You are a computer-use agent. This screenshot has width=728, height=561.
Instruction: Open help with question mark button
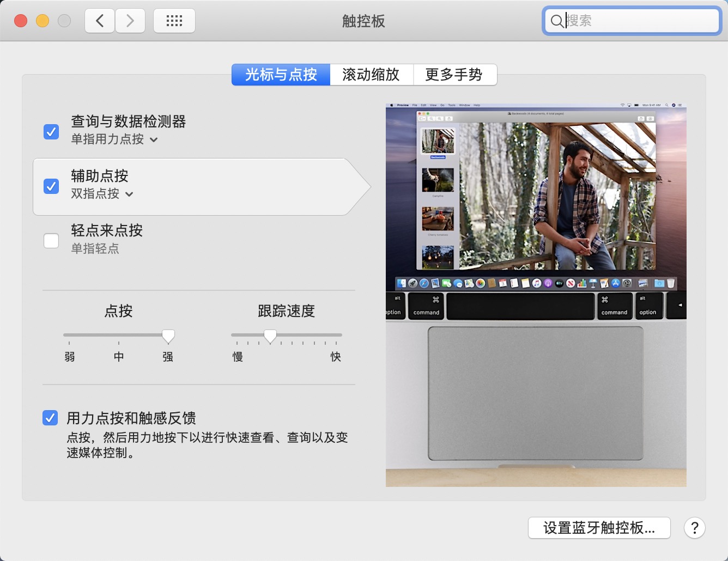point(694,528)
